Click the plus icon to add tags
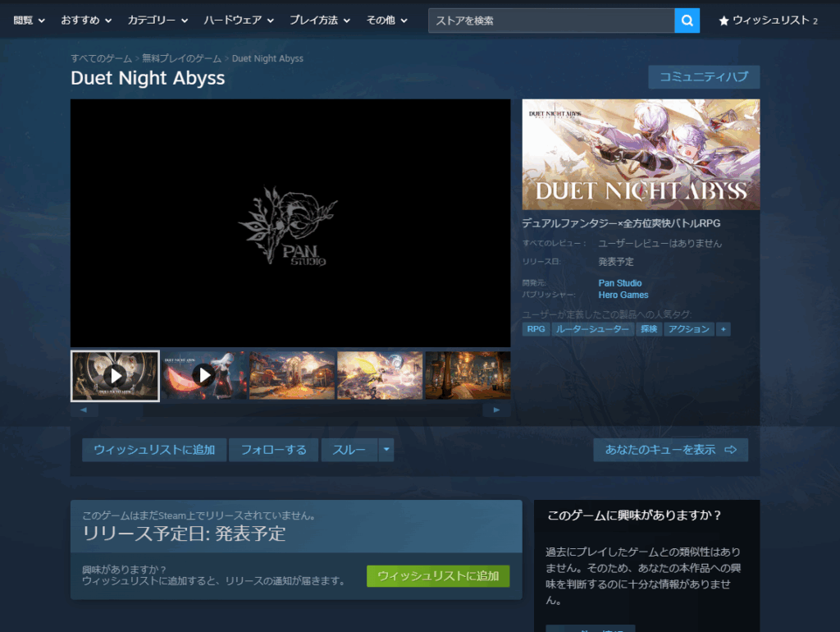Screen dimensions: 840x632 pos(723,329)
